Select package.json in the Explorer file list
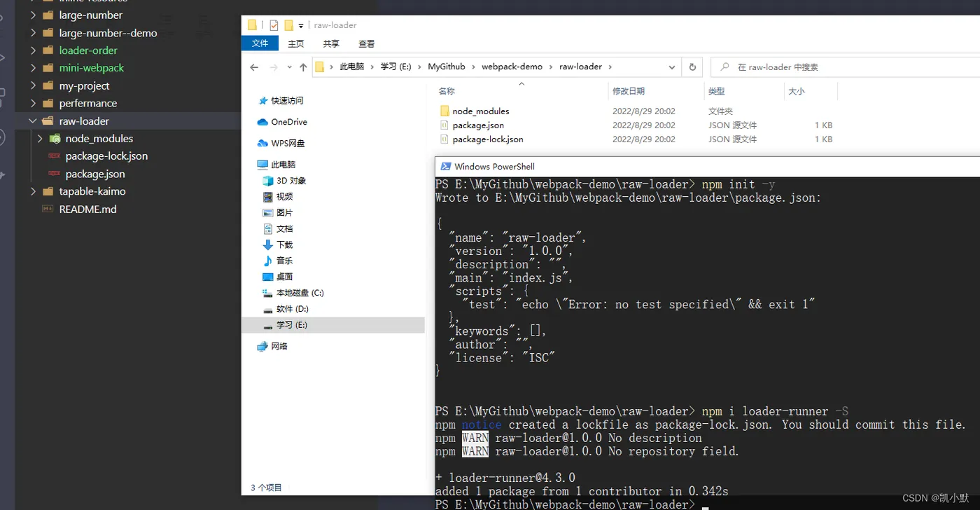Viewport: 980px width, 510px height. click(477, 125)
